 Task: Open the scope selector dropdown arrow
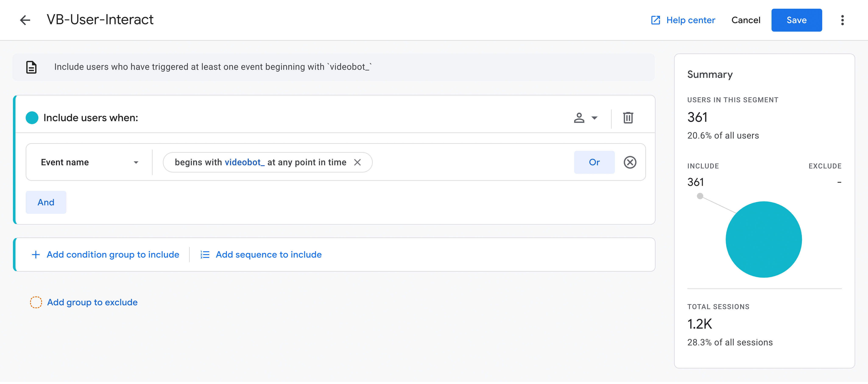[594, 118]
